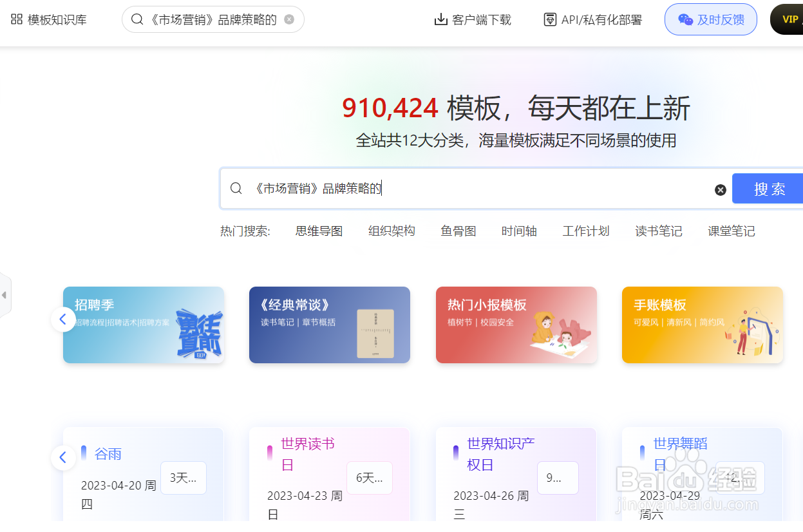This screenshot has height=532, width=803.
Task: Open the 思维导图 hot search link
Action: click(319, 231)
